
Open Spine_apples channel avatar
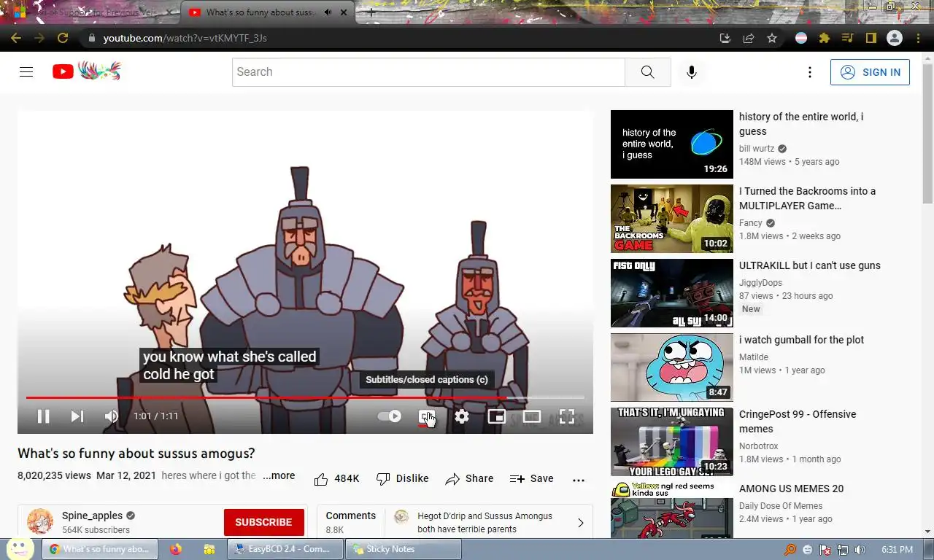[x=40, y=522]
